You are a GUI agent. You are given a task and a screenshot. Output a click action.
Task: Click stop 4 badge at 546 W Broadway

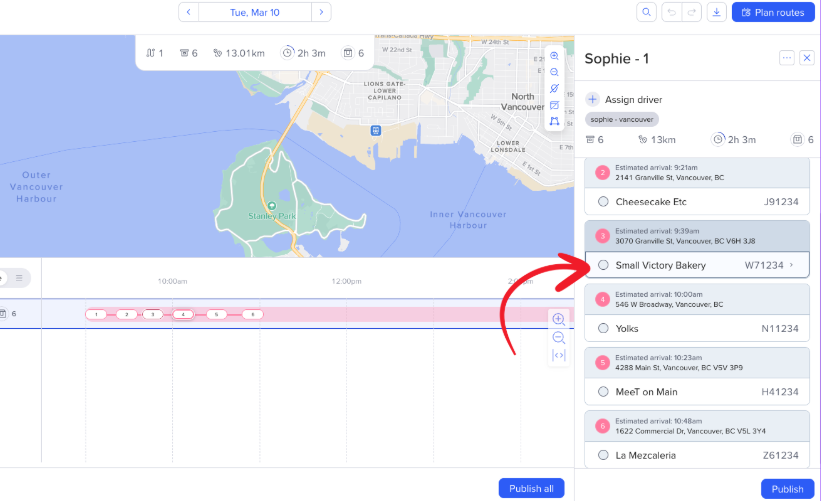tap(603, 299)
